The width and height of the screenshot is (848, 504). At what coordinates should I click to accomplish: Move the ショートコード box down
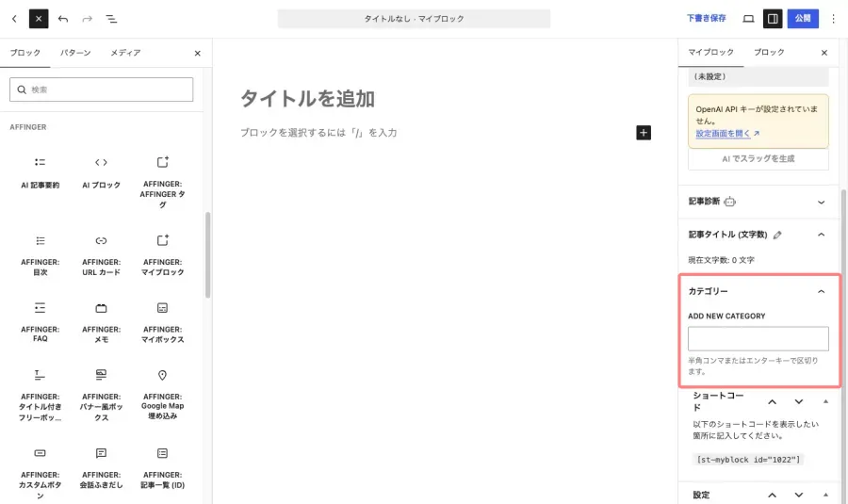[x=798, y=402]
